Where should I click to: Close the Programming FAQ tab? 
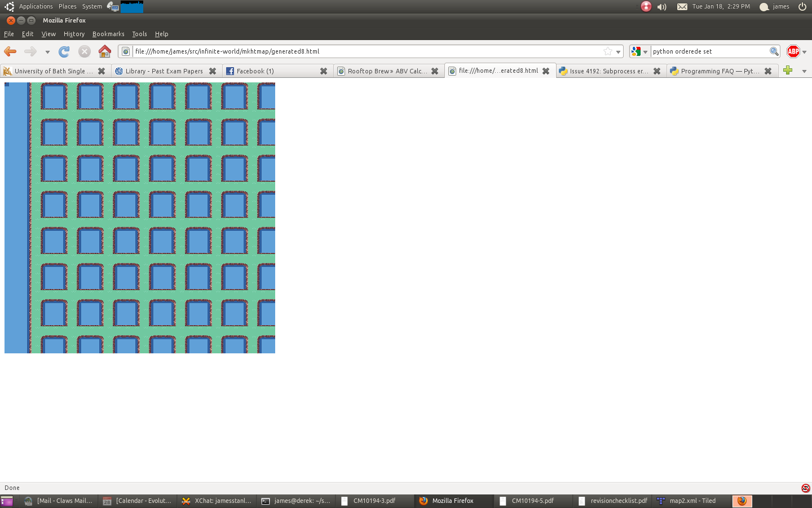(x=768, y=71)
